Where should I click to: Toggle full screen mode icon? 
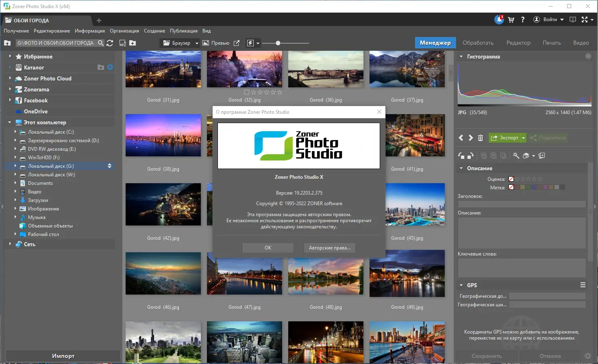click(585, 19)
